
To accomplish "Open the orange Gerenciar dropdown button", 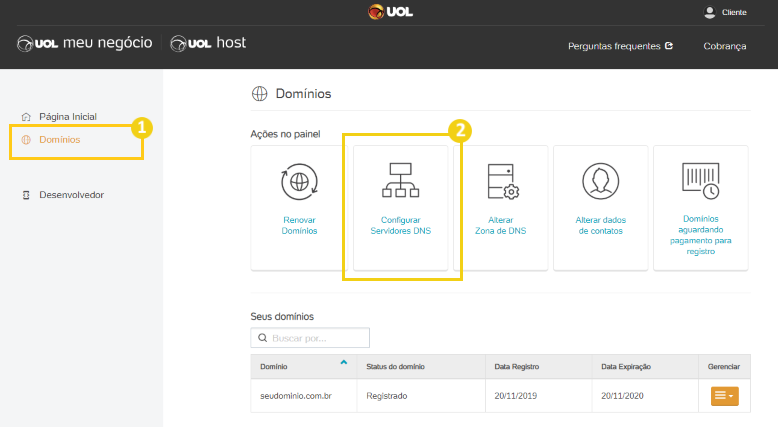I will [x=724, y=396].
